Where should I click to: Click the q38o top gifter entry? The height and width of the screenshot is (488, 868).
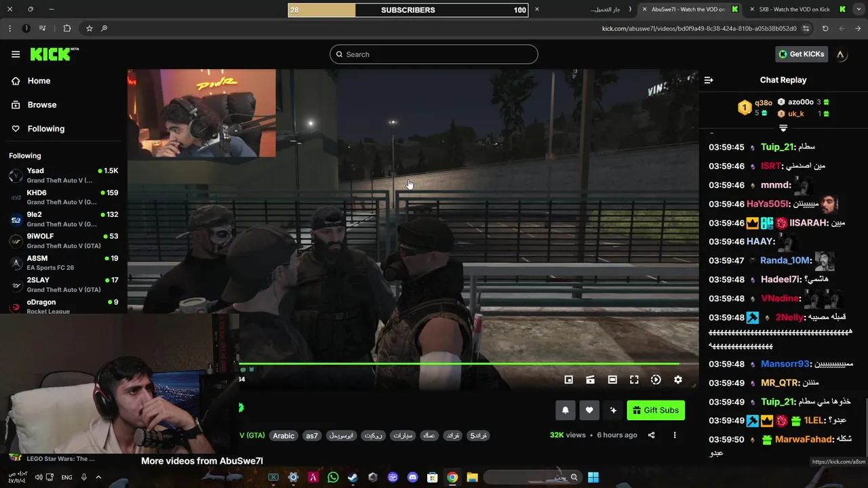tap(755, 108)
